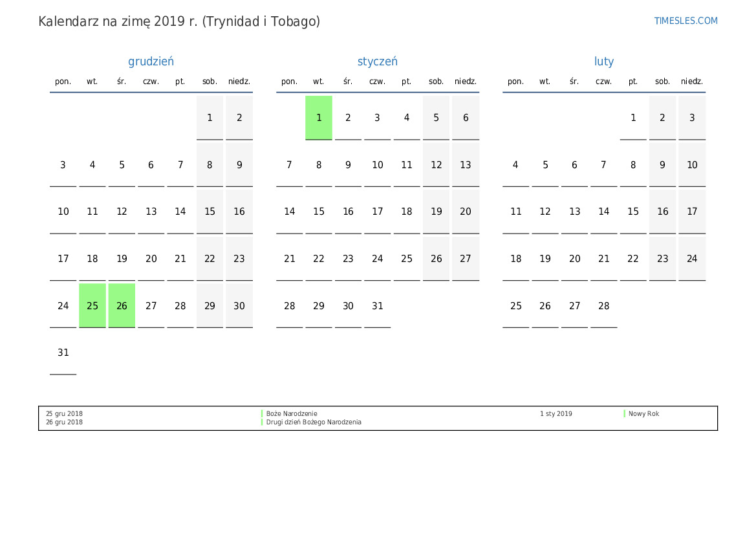Click 'pt.' header under luty
Screen dimensions: 756x535
(x=633, y=82)
